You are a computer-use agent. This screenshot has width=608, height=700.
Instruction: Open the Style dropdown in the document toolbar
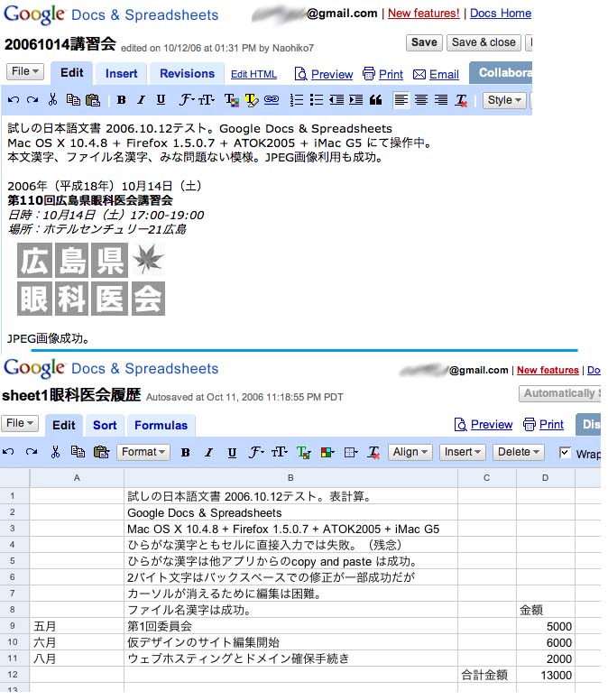tap(504, 100)
